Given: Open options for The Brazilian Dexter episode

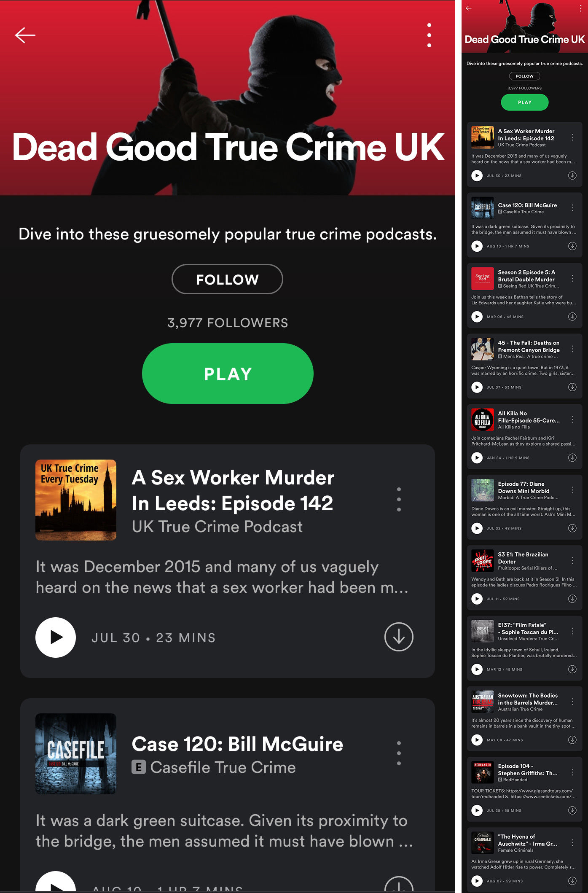Looking at the screenshot, I should (x=572, y=560).
